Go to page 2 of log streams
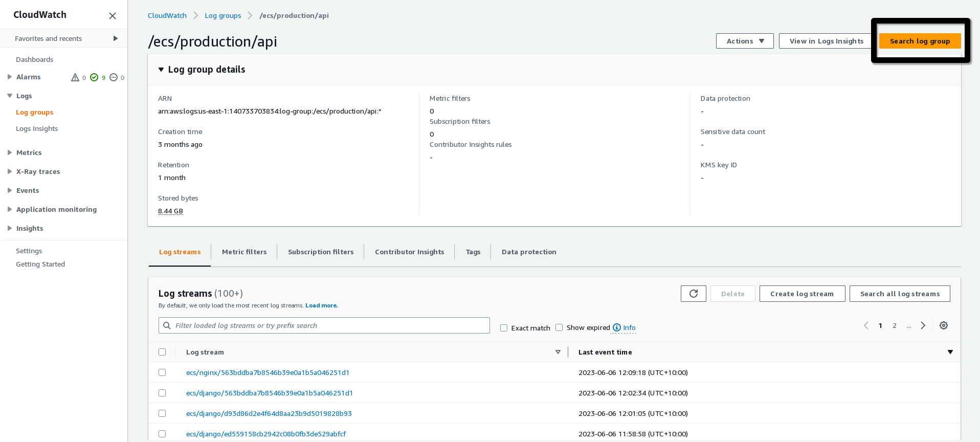The height and width of the screenshot is (442, 980). [x=895, y=325]
